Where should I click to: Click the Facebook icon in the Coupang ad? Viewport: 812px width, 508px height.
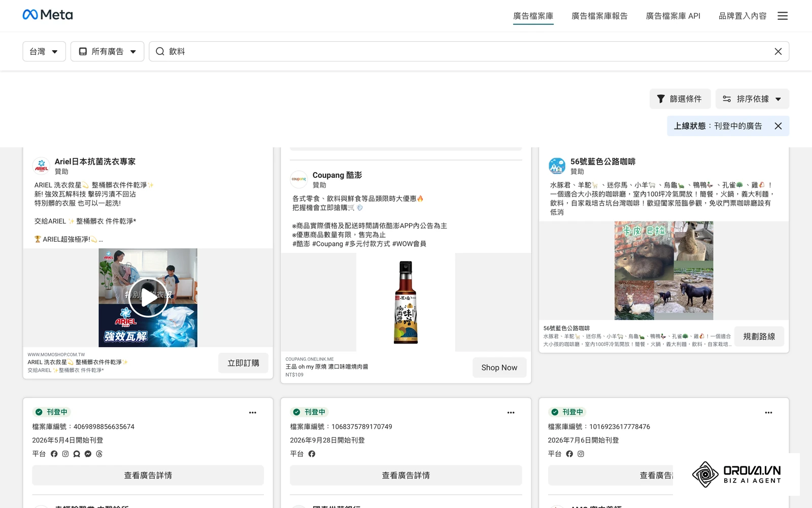[312, 454]
